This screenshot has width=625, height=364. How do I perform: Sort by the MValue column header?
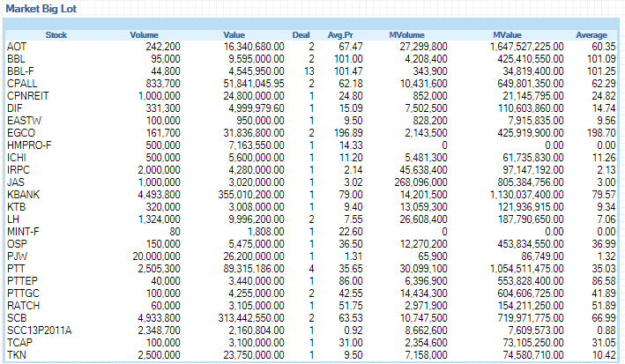[507, 35]
